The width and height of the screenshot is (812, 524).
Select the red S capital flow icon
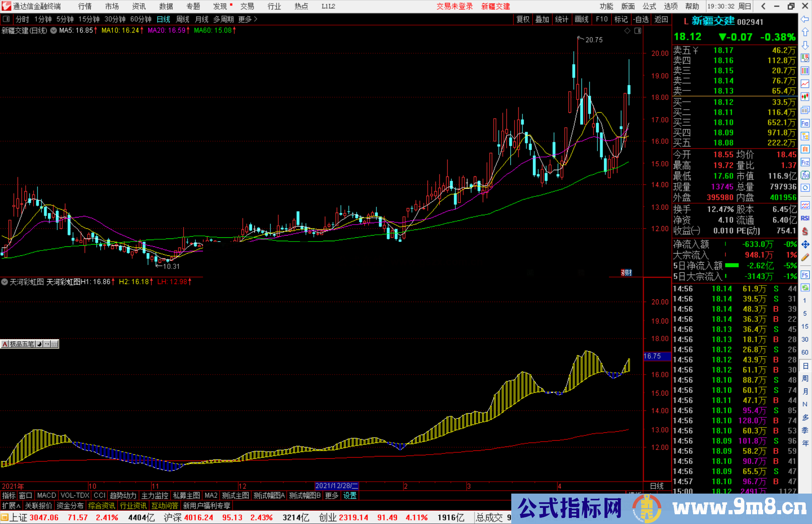[x=805, y=232]
